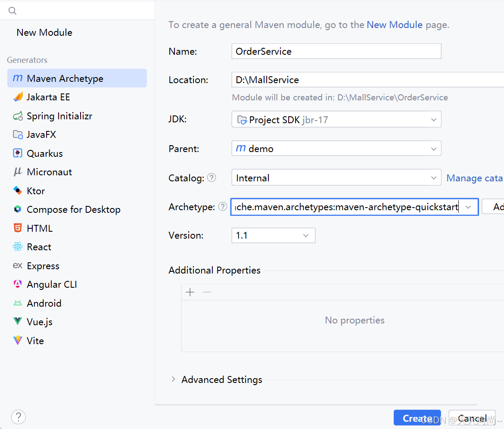504x429 pixels.
Task: Click the Create button
Action: pos(417,418)
